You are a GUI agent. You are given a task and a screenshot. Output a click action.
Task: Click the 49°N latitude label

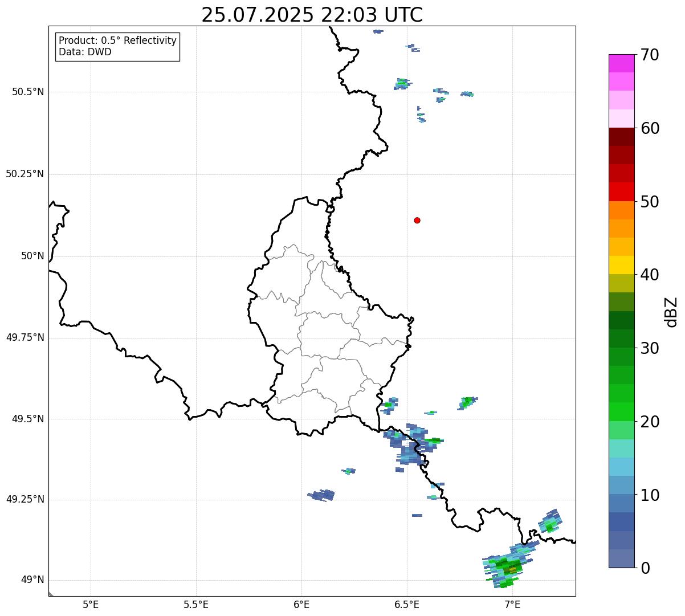click(x=32, y=580)
